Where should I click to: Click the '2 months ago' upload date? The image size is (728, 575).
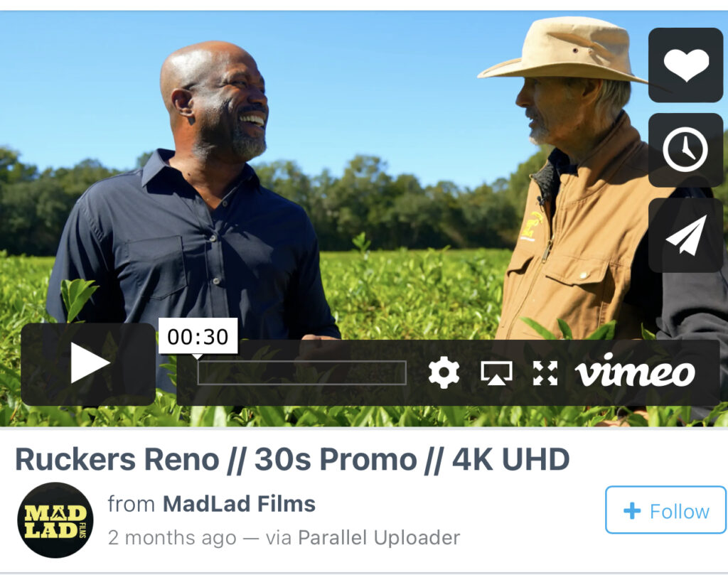172,538
